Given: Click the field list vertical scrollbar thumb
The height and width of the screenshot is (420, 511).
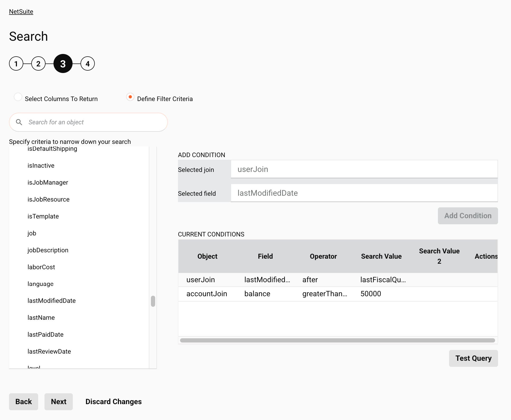Looking at the screenshot, I should point(153,301).
